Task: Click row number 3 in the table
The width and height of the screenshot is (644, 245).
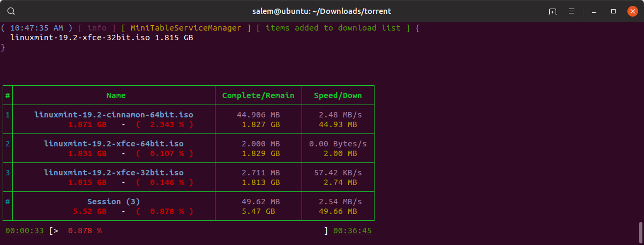Action: click(8, 173)
